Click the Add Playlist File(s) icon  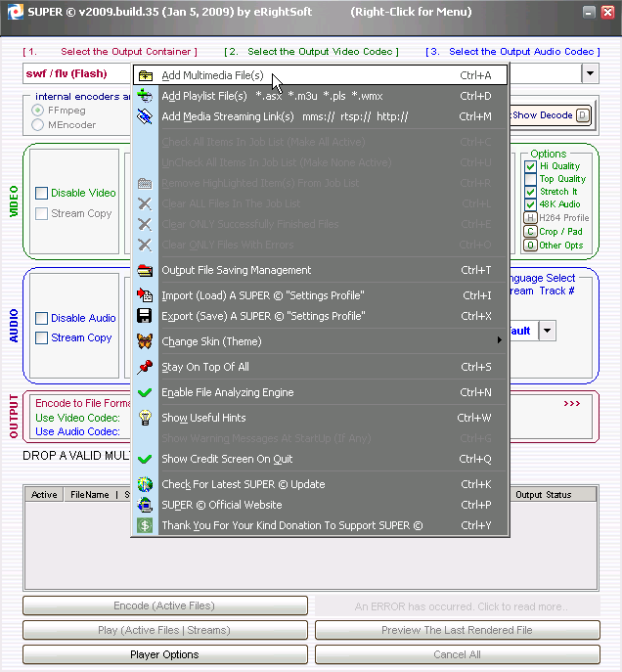[x=145, y=96]
